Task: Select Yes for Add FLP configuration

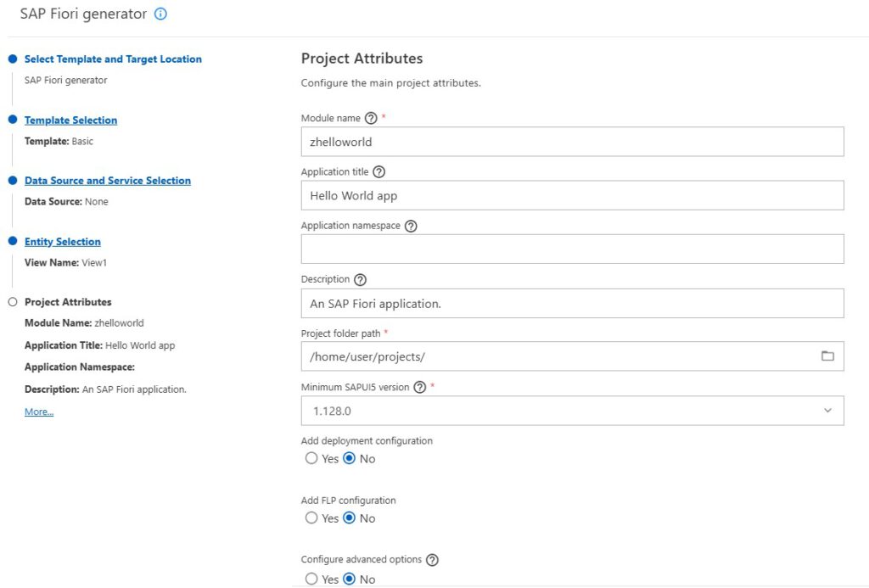Action: pyautogui.click(x=311, y=518)
